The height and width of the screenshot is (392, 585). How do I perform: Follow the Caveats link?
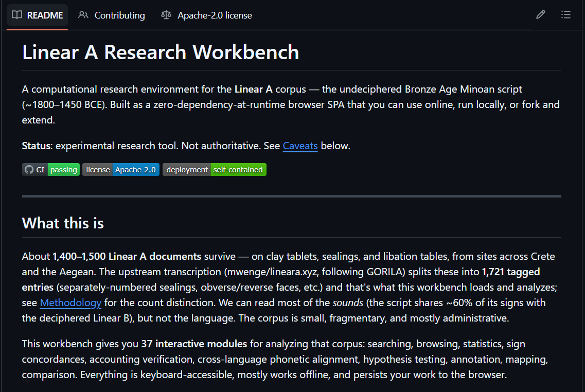[300, 146]
